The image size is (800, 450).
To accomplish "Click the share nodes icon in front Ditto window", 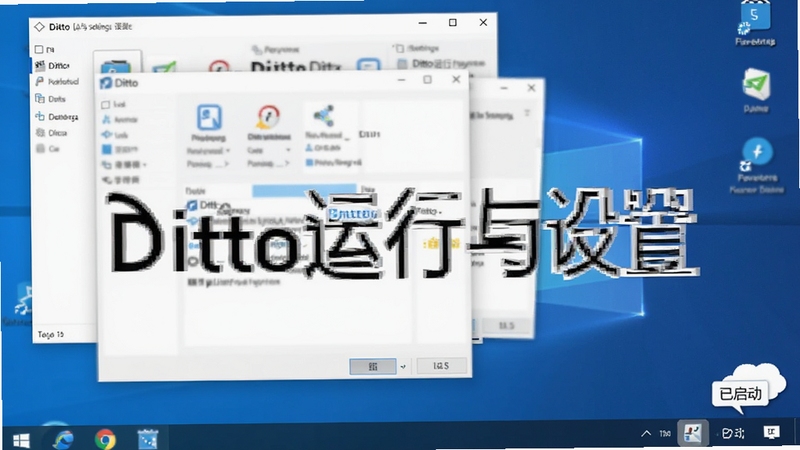I will click(x=324, y=116).
